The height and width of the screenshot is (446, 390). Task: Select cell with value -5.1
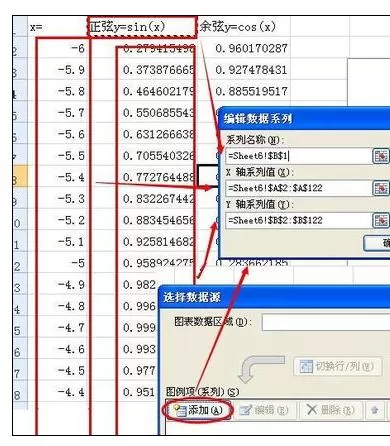point(57,242)
